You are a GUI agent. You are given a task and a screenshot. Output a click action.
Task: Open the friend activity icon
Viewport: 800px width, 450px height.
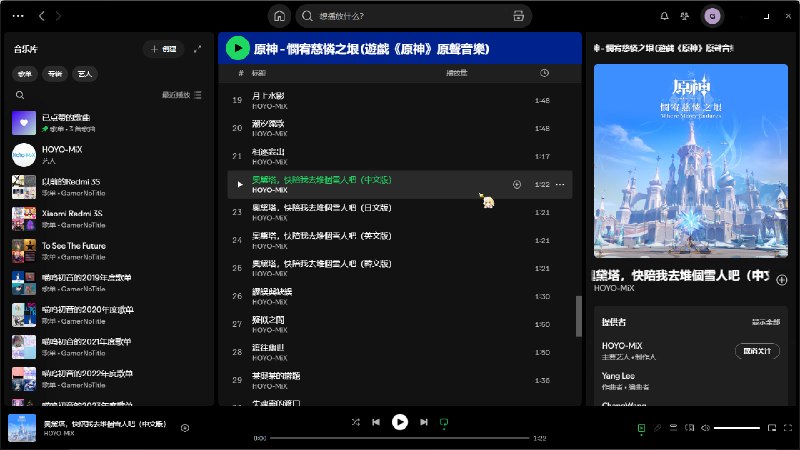click(x=685, y=16)
